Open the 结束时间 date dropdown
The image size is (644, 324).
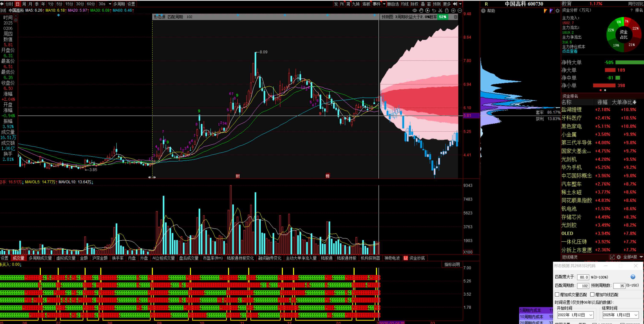coord(636,315)
